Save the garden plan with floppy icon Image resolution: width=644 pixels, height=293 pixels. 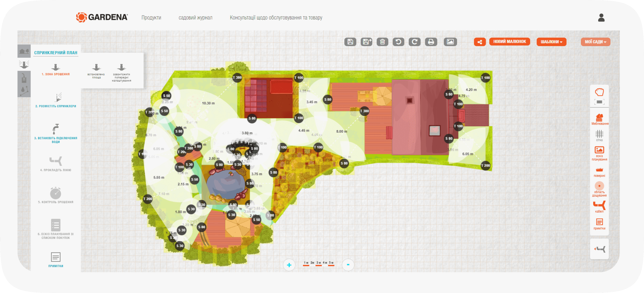350,42
